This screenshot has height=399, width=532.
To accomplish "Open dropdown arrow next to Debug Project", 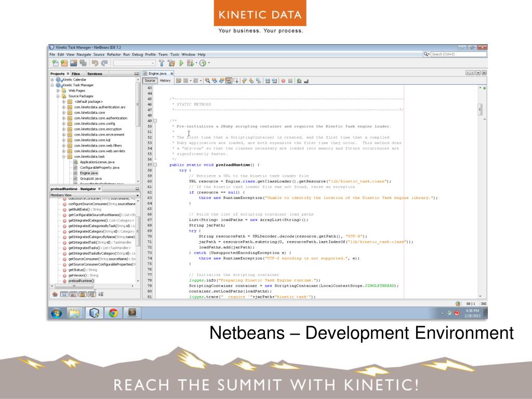I will point(196,63).
